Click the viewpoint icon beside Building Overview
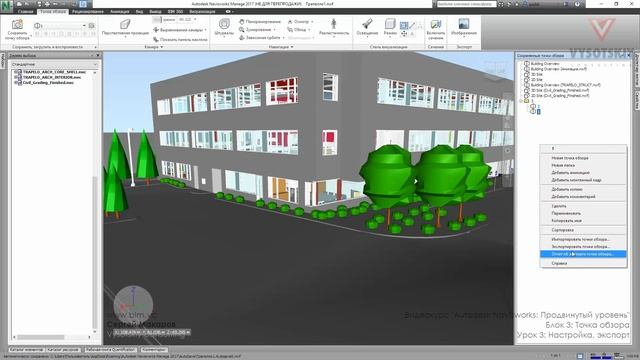This screenshot has width=640, height=360. pyautogui.click(x=527, y=64)
